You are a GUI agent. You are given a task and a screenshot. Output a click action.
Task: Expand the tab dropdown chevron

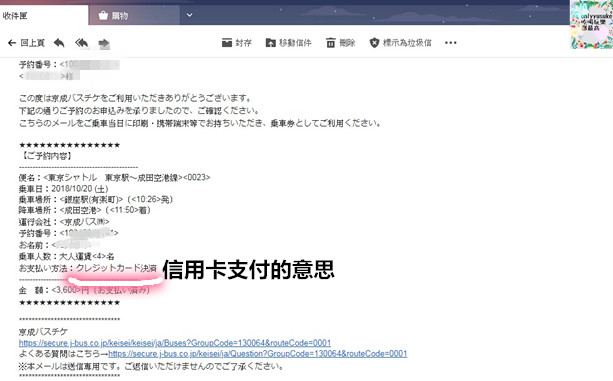click(x=190, y=15)
